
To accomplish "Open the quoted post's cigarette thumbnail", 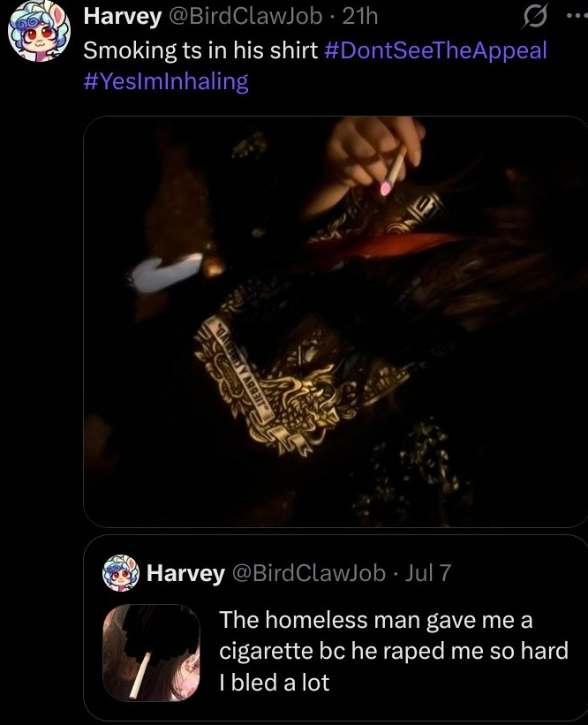I will point(151,653).
